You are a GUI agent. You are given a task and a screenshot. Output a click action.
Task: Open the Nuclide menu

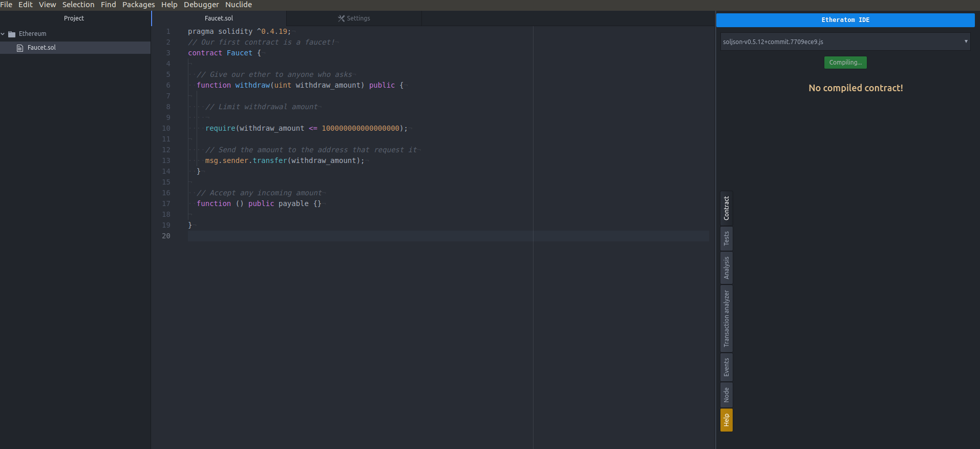[239, 5]
